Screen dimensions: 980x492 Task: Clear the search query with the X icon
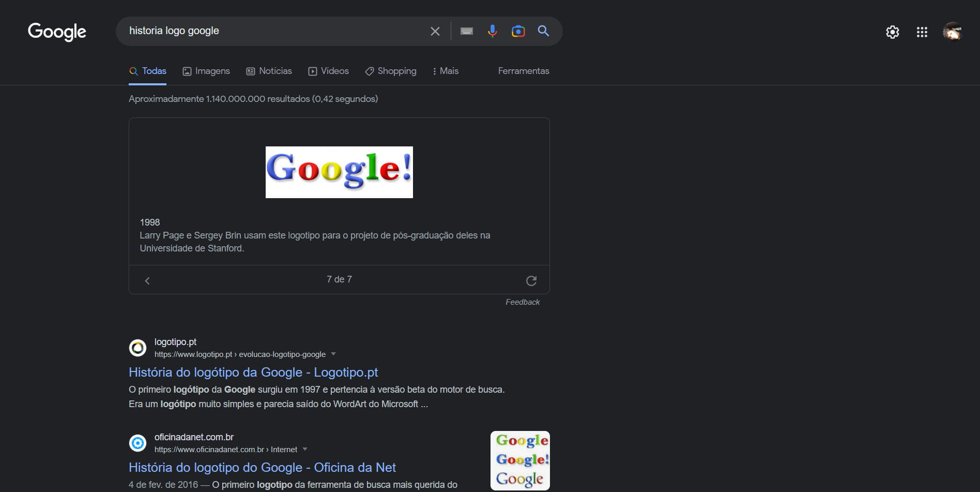pos(435,31)
